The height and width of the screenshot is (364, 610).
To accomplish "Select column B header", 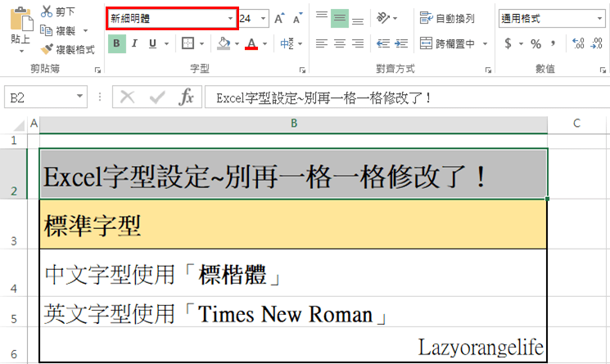I will tap(293, 124).
